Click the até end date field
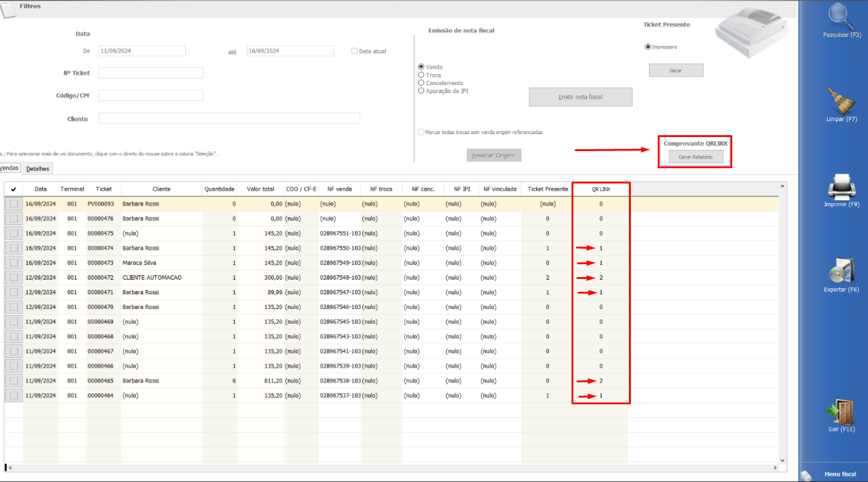Viewport: 868px width, 482px height. [x=290, y=51]
